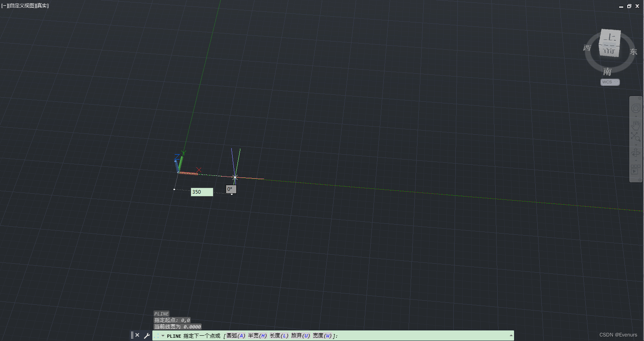The width and height of the screenshot is (644, 341).
Task: Choose 宽度(W) width option
Action: [322, 336]
